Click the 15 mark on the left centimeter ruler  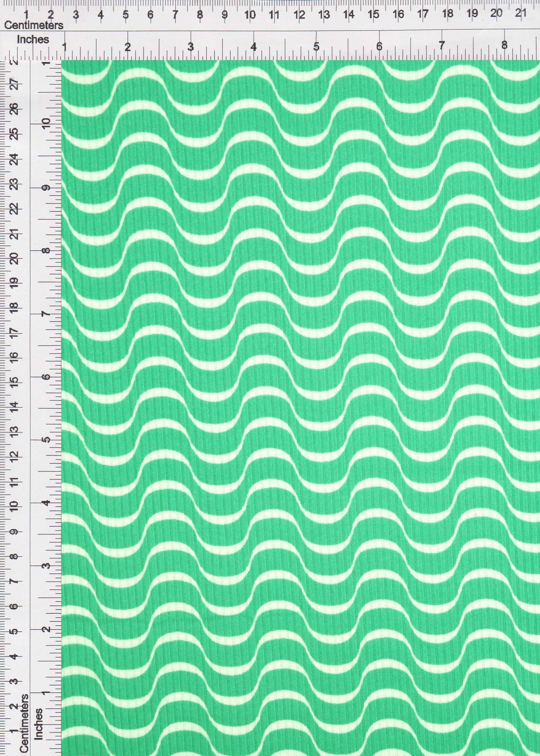click(x=15, y=382)
